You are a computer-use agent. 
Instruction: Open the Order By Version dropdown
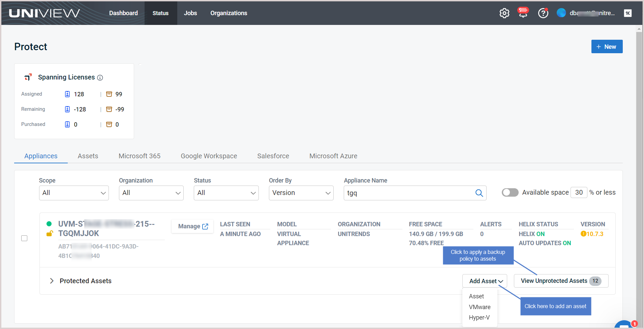pyautogui.click(x=301, y=193)
